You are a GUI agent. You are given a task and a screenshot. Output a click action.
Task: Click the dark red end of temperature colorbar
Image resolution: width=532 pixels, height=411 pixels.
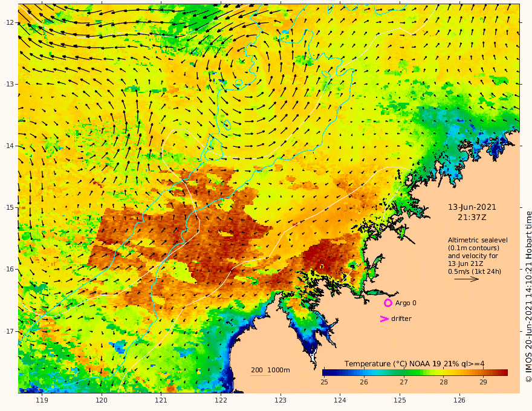click(504, 372)
